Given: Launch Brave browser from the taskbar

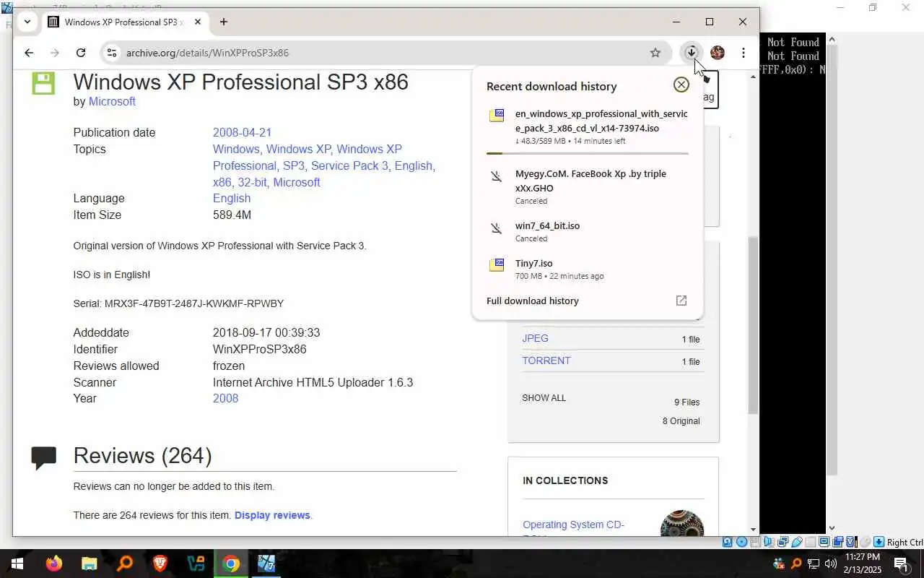Looking at the screenshot, I should point(160,564).
